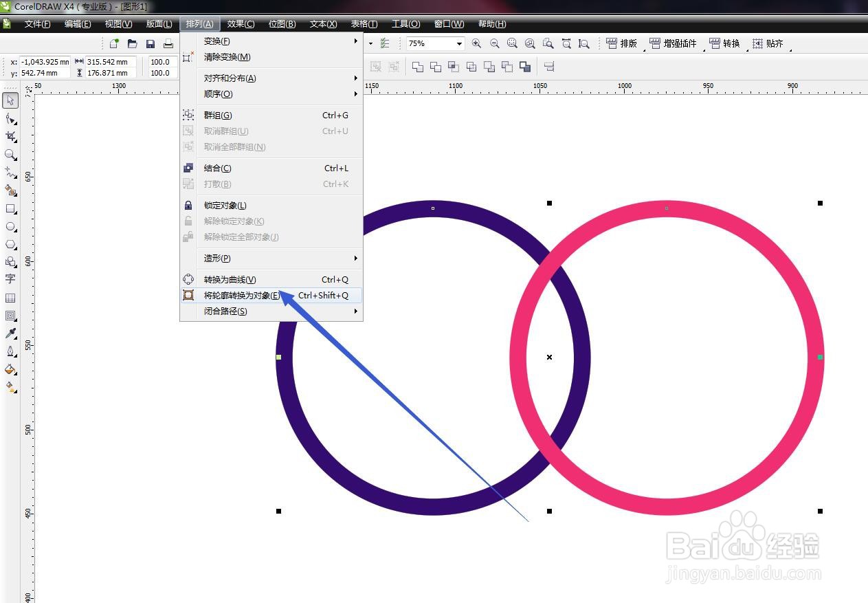Image resolution: width=868 pixels, height=603 pixels.
Task: Expand the 对齐和分布(A) submenu
Action: (271, 78)
